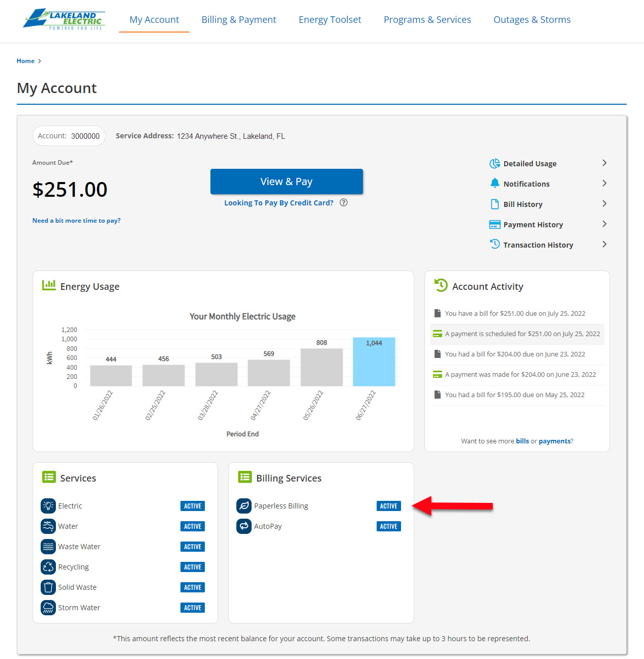This screenshot has height=659, width=644.
Task: Select the blue 1,044 kWh usage bar
Action: tap(374, 362)
